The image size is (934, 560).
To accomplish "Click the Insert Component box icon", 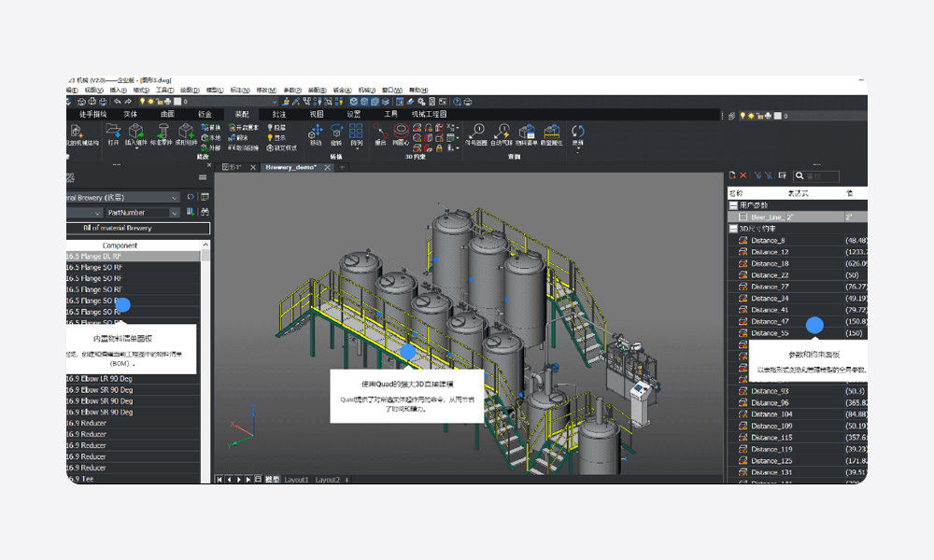I will (136, 131).
